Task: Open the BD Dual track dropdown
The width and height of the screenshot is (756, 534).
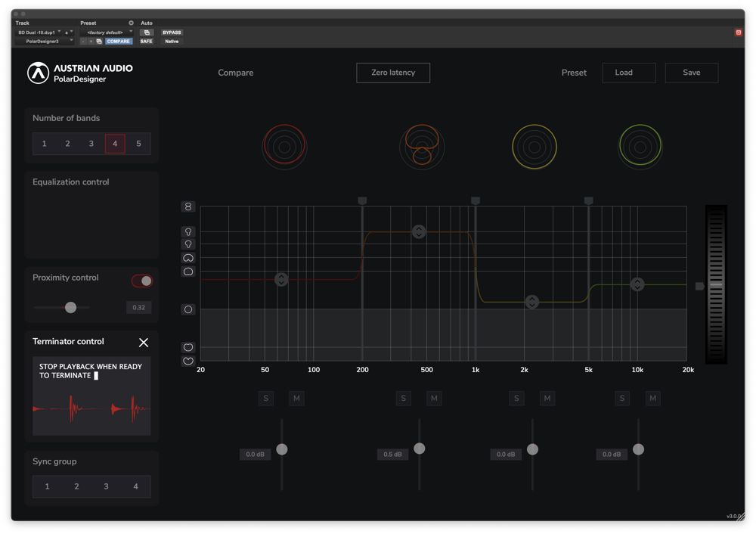Action: coord(39,33)
